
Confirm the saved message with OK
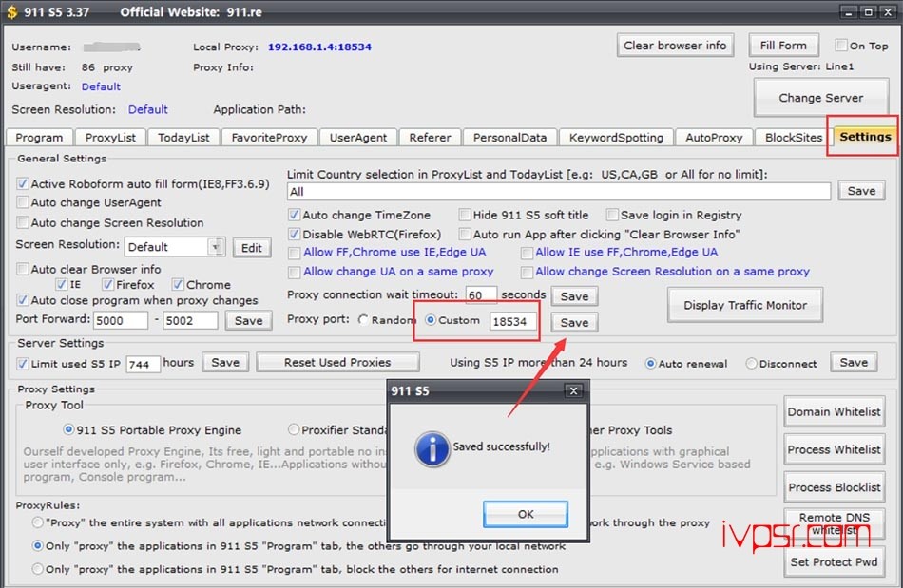(526, 514)
